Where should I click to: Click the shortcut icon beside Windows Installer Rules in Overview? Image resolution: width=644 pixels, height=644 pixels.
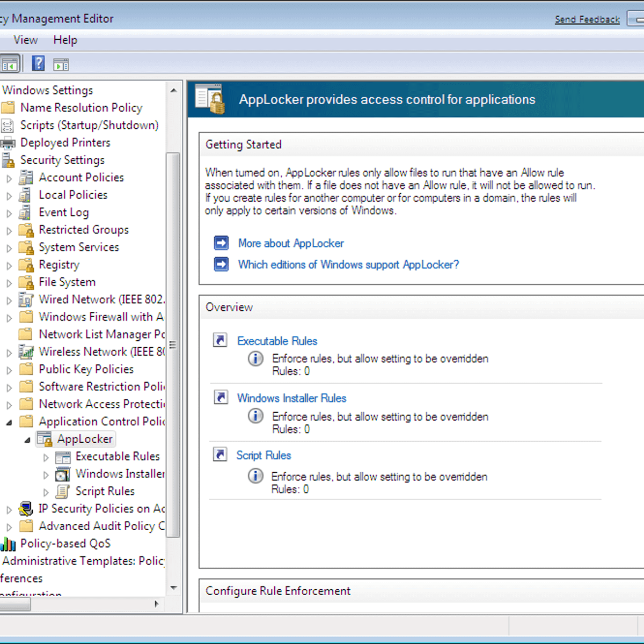221,397
